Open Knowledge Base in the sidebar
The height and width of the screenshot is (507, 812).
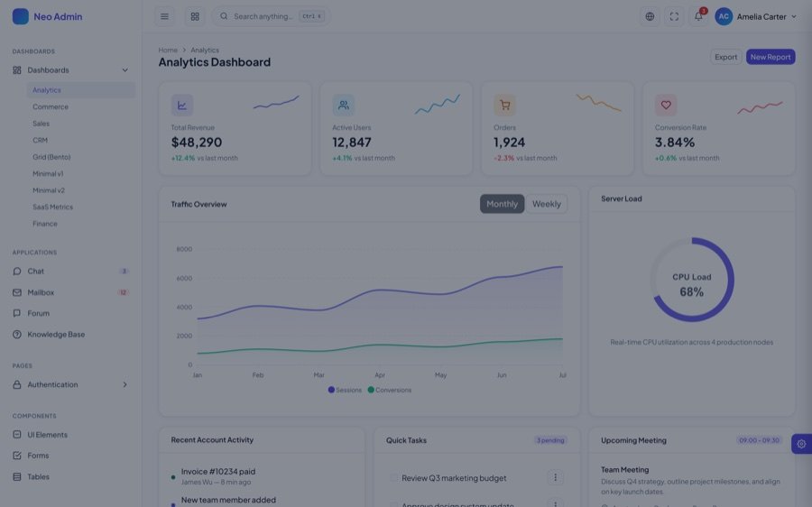pos(71,335)
